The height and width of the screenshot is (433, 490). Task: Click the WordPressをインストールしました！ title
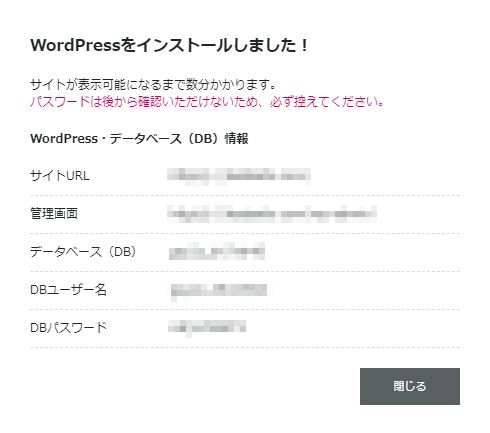pos(169,45)
